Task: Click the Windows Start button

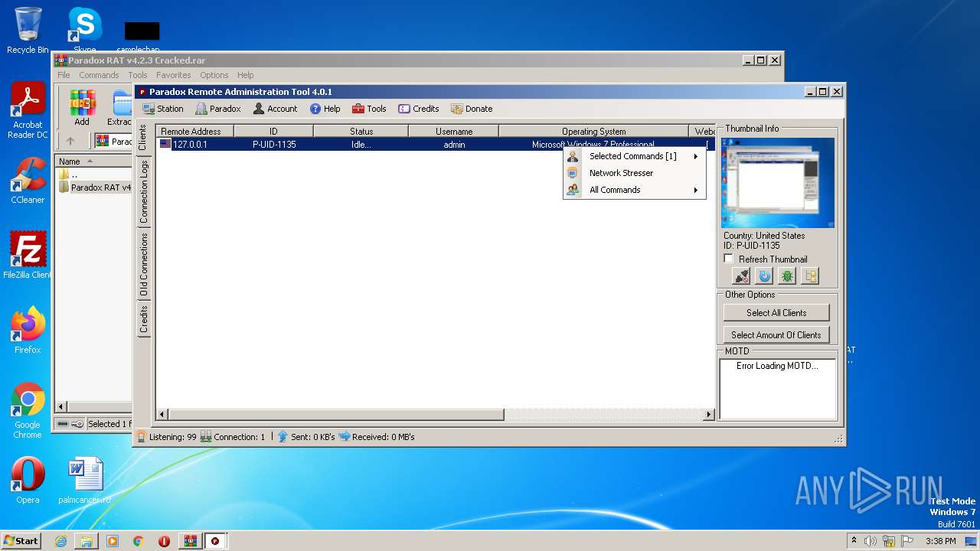Action: pyautogui.click(x=21, y=540)
